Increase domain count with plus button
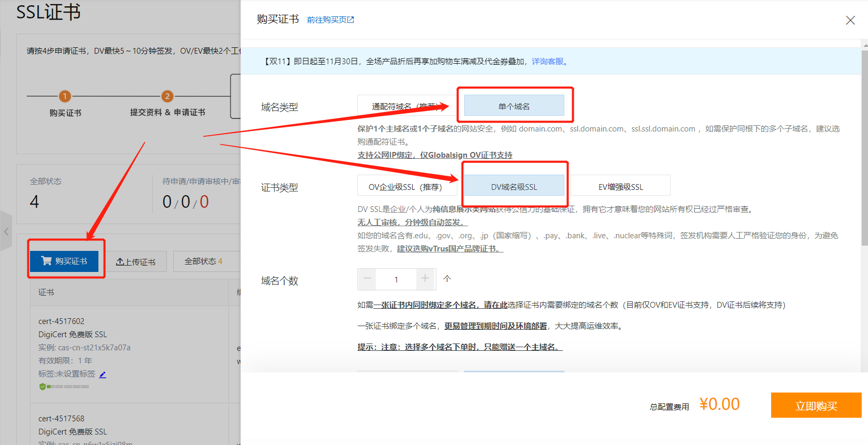The width and height of the screenshot is (868, 445). (x=425, y=279)
